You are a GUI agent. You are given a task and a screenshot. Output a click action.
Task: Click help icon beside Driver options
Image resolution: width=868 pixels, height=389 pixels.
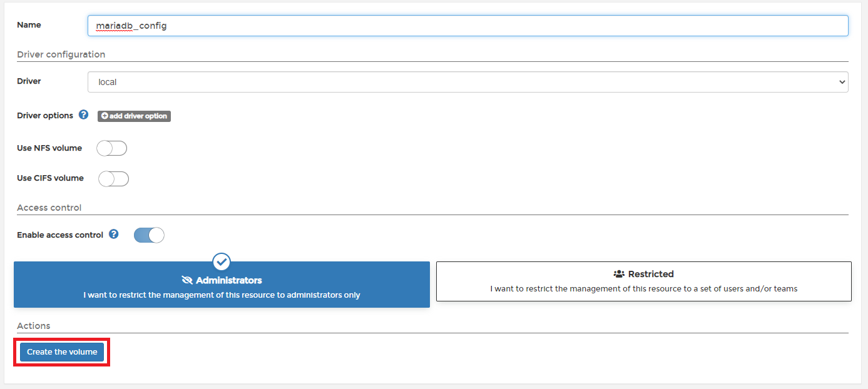pos(83,115)
